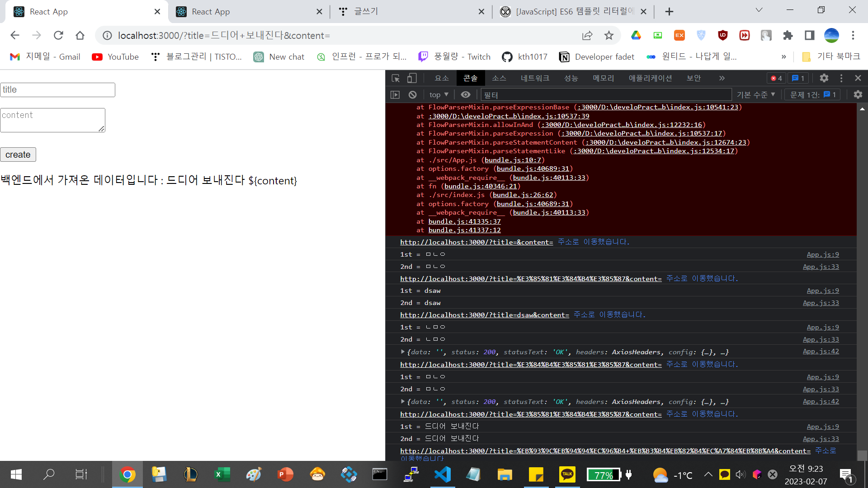Open DevTools three-dot customize menu
This screenshot has width=868, height=488.
(x=841, y=78)
